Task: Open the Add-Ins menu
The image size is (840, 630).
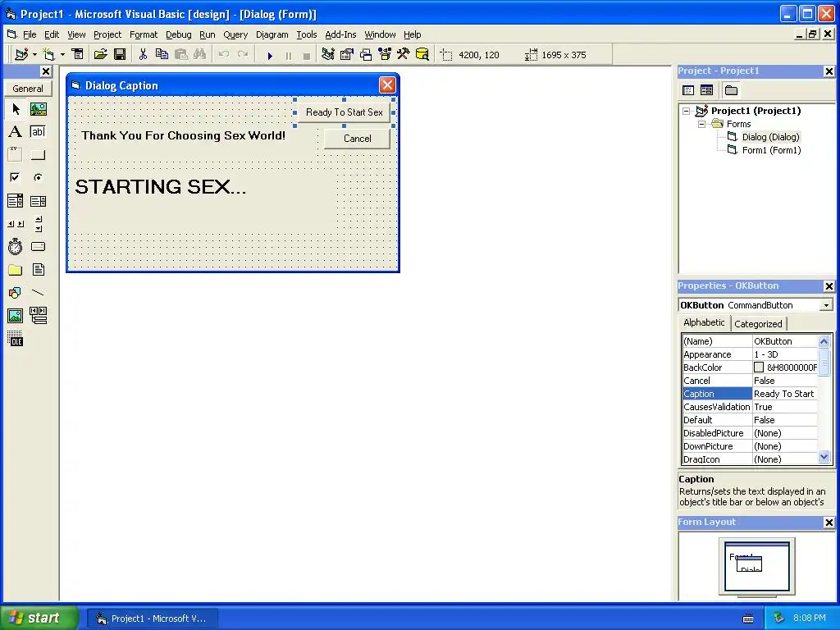Action: 340,34
